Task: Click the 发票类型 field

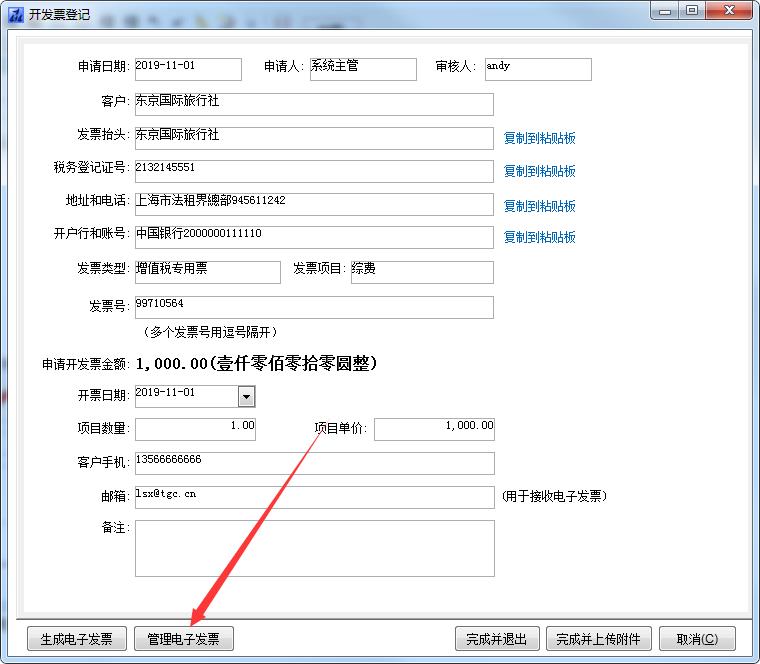Action: (207, 272)
